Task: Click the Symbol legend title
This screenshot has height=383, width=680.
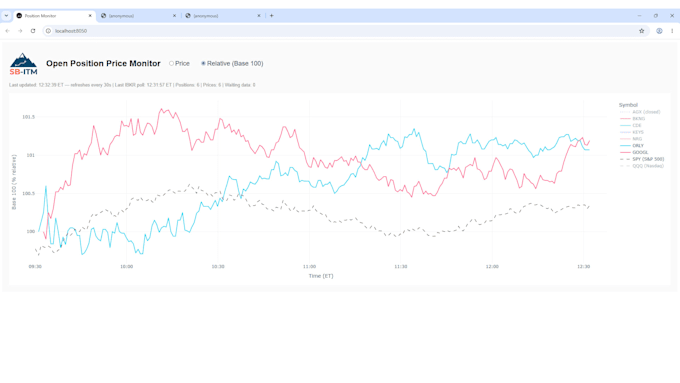Action: [x=628, y=105]
